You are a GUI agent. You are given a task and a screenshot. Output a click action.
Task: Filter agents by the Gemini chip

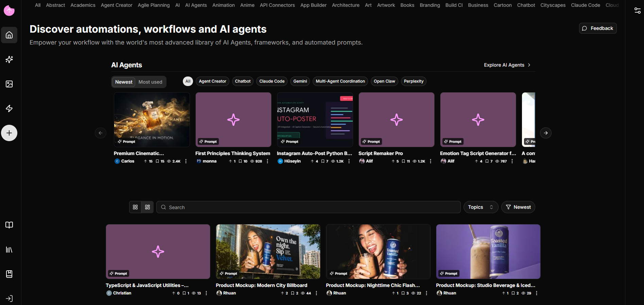click(300, 81)
